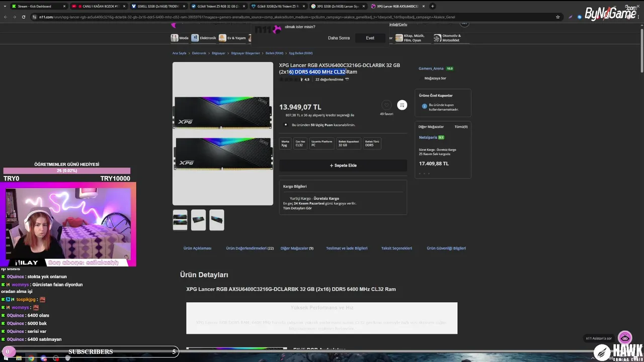Select the second product thumbnail
The height and width of the screenshot is (362, 644).
198,220
